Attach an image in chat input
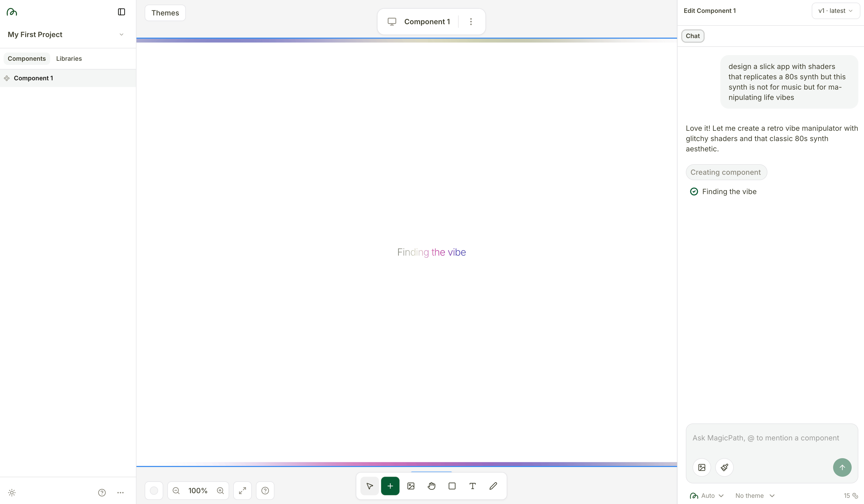 tap(702, 467)
